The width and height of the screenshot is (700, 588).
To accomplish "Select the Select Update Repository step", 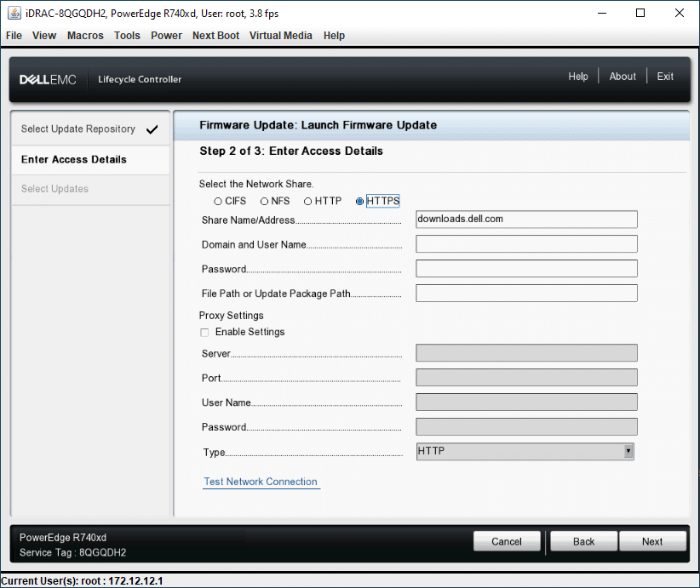I will click(90, 129).
